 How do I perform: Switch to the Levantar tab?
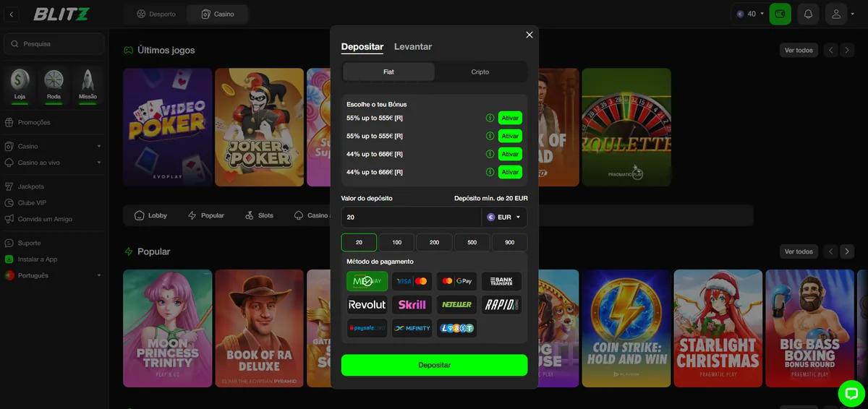(413, 47)
